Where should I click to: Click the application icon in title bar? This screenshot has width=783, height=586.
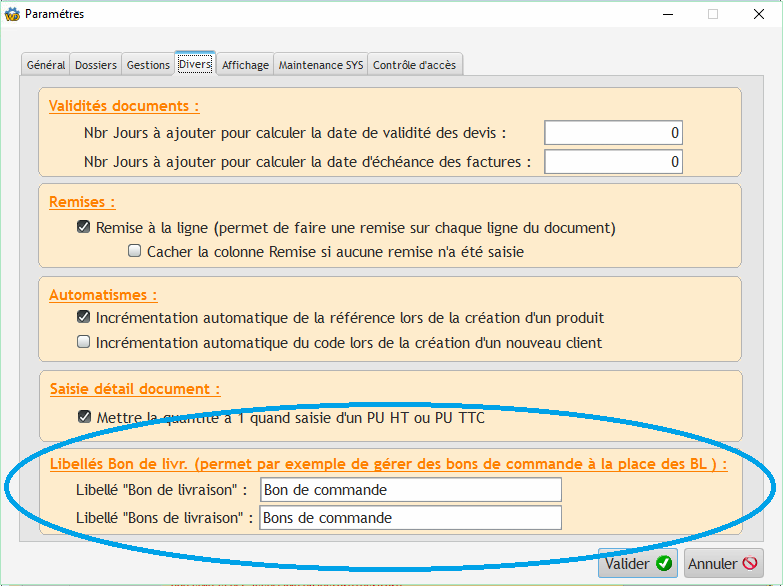(x=13, y=14)
